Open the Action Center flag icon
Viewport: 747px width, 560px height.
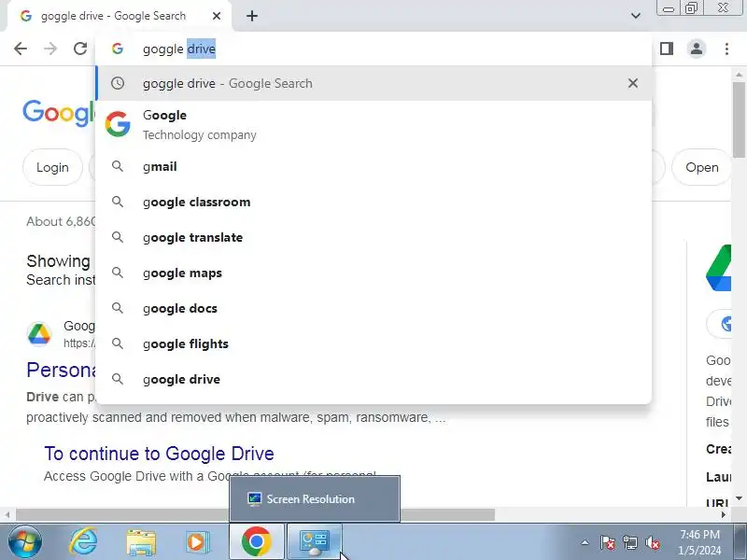click(x=608, y=542)
